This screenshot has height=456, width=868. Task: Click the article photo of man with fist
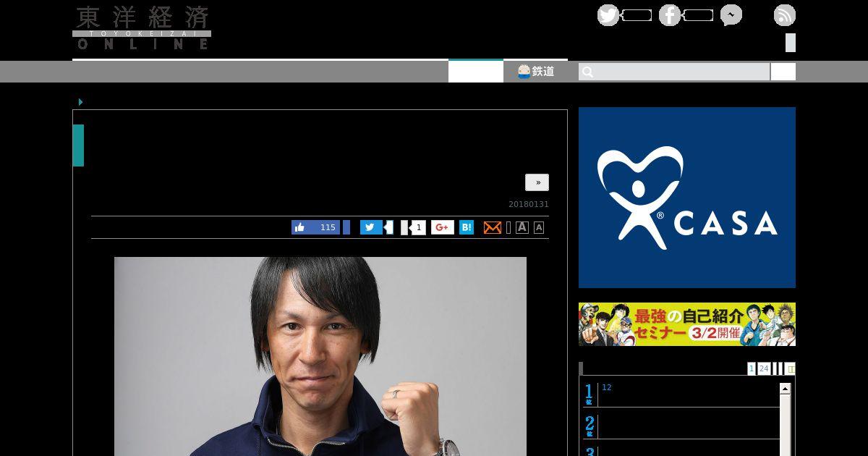point(320,356)
